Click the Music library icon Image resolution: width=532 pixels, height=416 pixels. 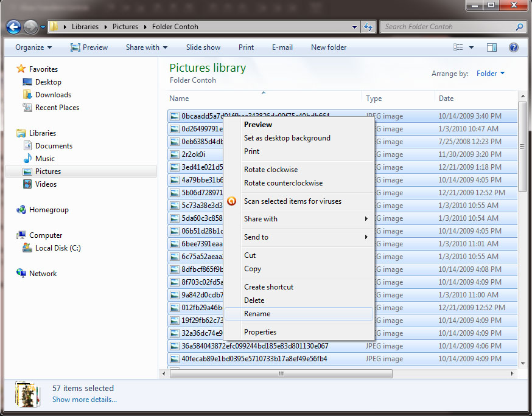click(27, 159)
